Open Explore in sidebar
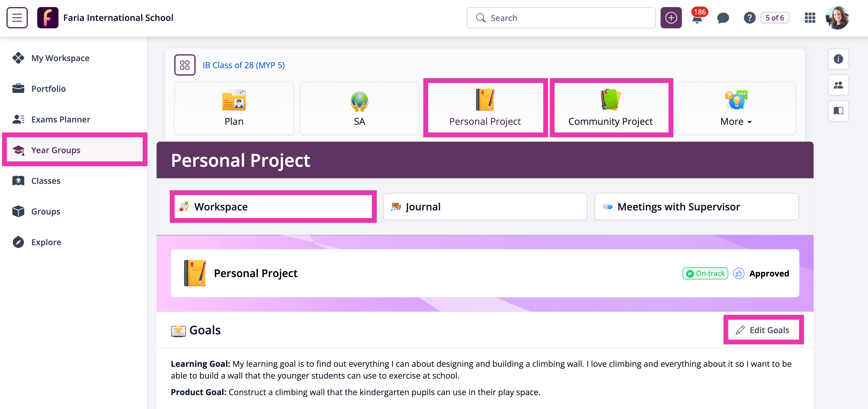This screenshot has width=868, height=409. [x=74, y=242]
